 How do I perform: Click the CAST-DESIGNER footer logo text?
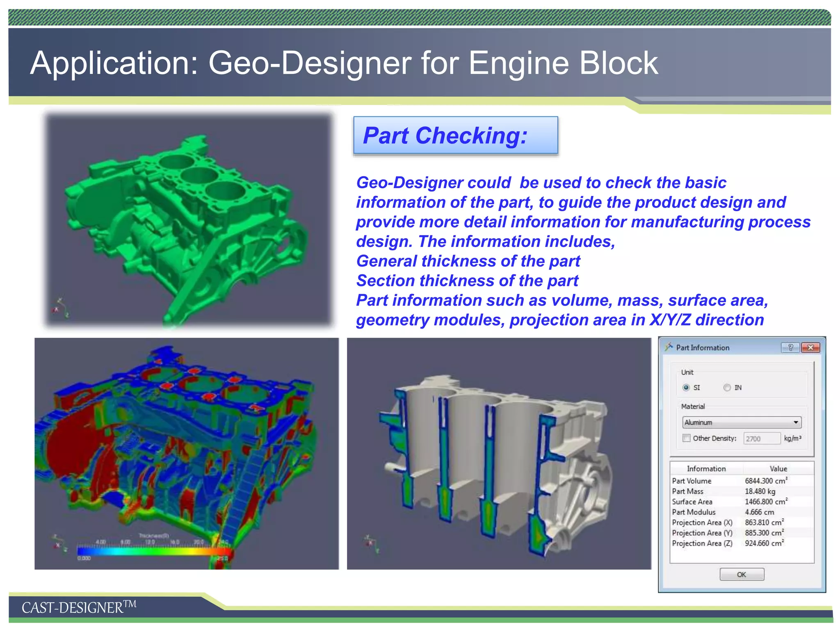coord(79,607)
